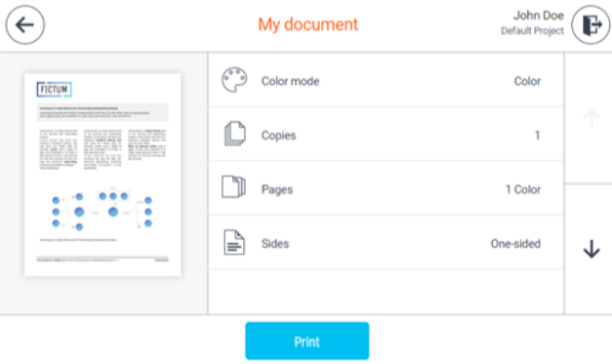The image size is (612, 364).
Task: Click the 1 Color pages value
Action: click(x=523, y=189)
